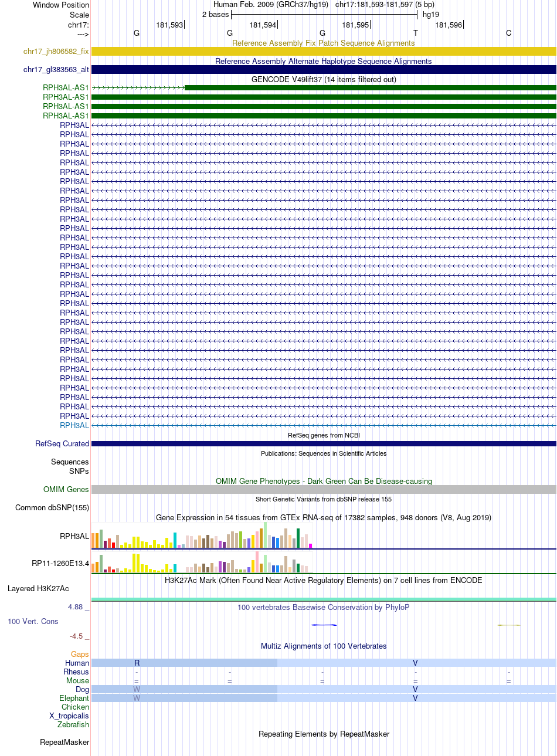Screen dimensions: 557x756
Task: Open 'Reference Assembly Fix Patch Sequence Alignments' title
Action: [x=324, y=43]
